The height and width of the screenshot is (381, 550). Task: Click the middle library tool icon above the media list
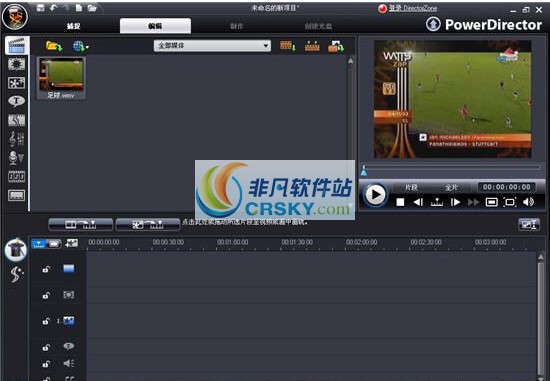(x=312, y=46)
